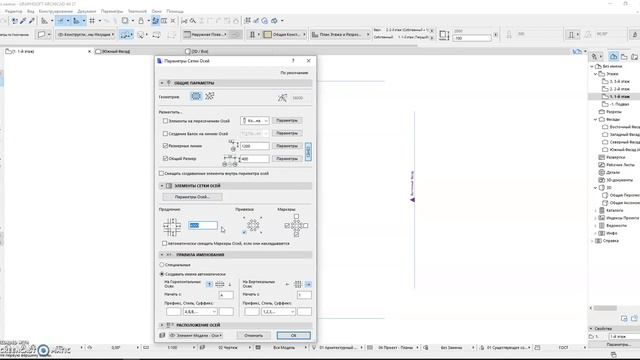Open the Документ menu
The image size is (640, 360).
(87, 11)
